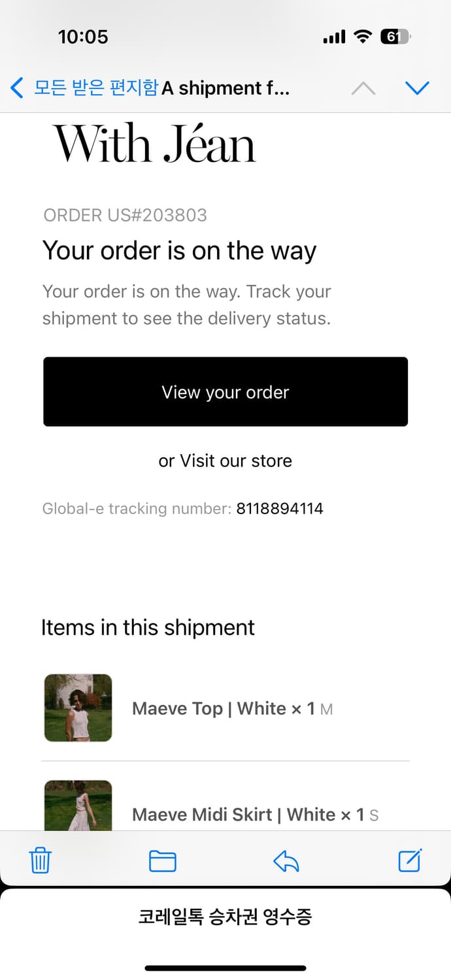The image size is (451, 980).
Task: Open the move-to-folder icon
Action: (163, 862)
